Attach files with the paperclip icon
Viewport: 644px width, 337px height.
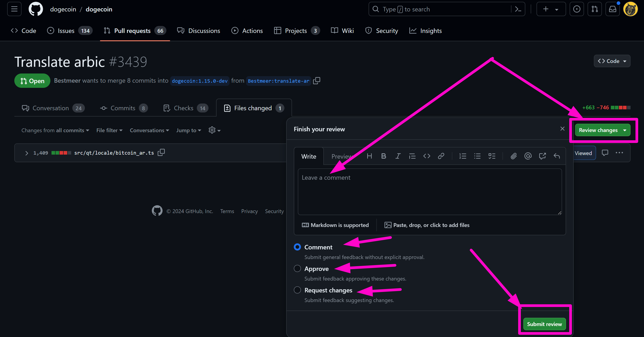(513, 156)
